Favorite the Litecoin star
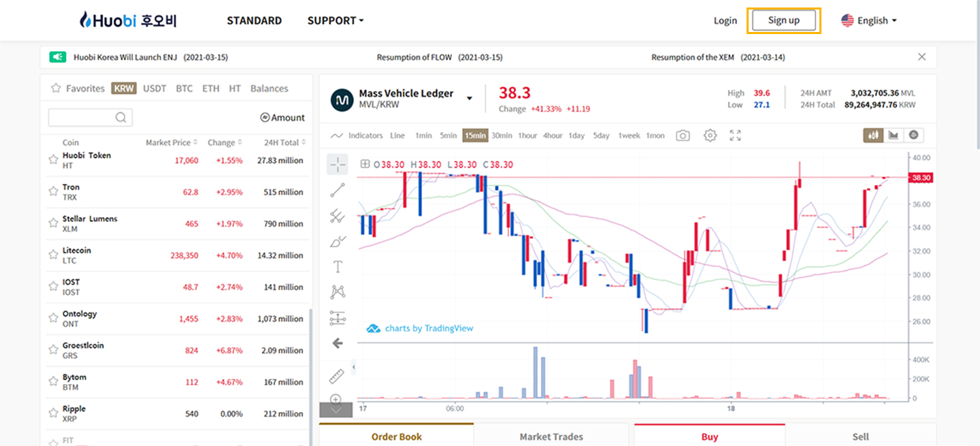The image size is (980, 446). (53, 255)
